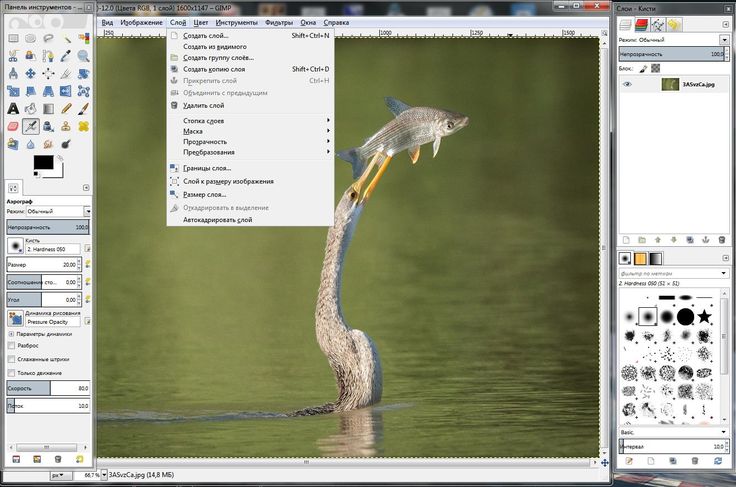
Task: Select the Heal tool
Action: [84, 126]
